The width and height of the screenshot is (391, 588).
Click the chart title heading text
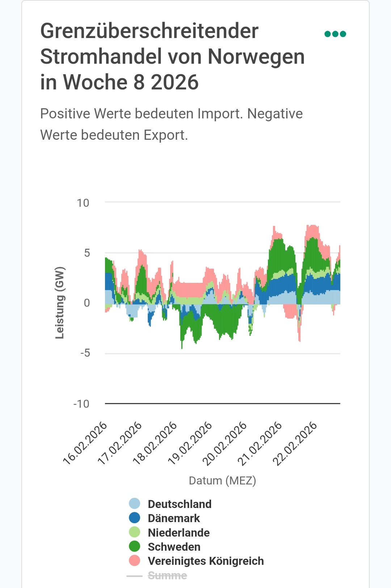[x=172, y=56]
